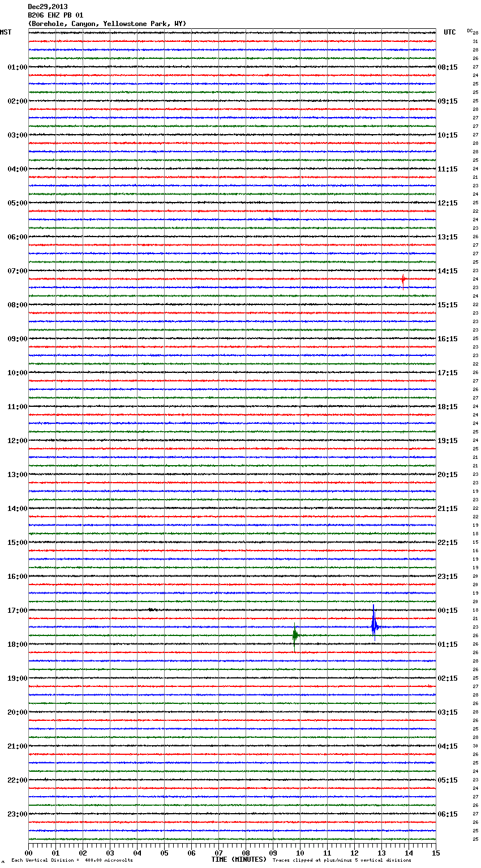Click the Traces clipped at plus/minus 5 note
Viewport: 481px width, 868px height.
tap(342, 860)
